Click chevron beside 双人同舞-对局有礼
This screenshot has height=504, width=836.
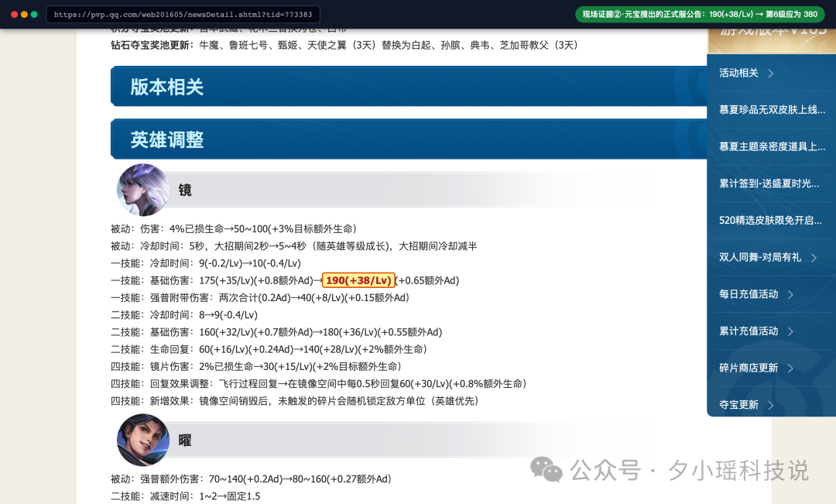tap(814, 258)
